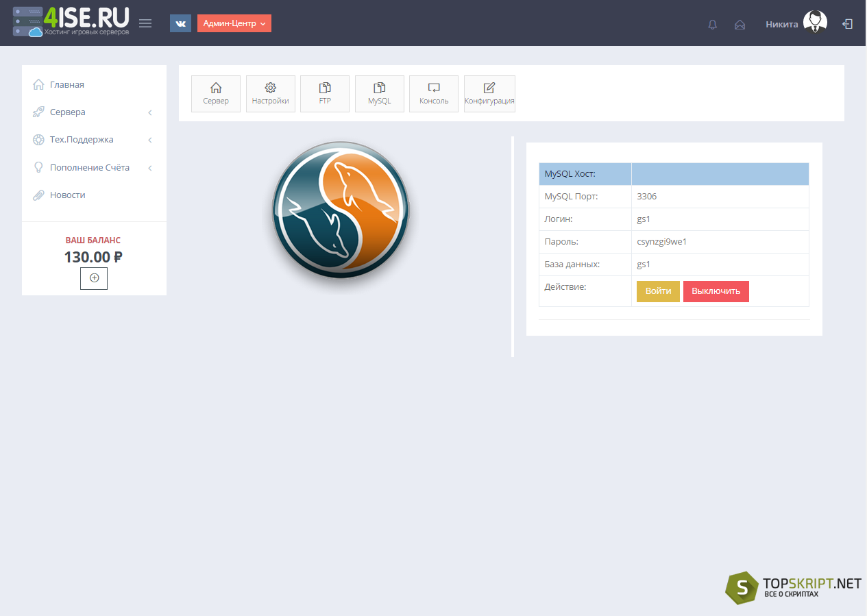
Task: Open the MySQL tab
Action: [x=380, y=94]
